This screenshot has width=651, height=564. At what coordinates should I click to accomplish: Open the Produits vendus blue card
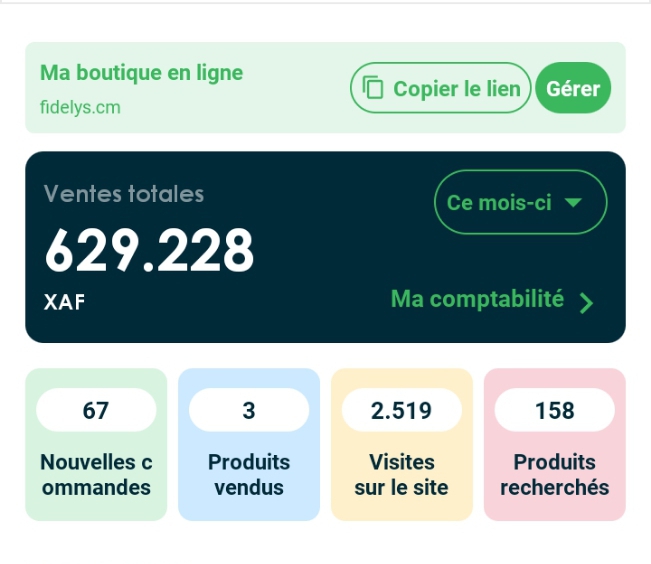pos(249,444)
